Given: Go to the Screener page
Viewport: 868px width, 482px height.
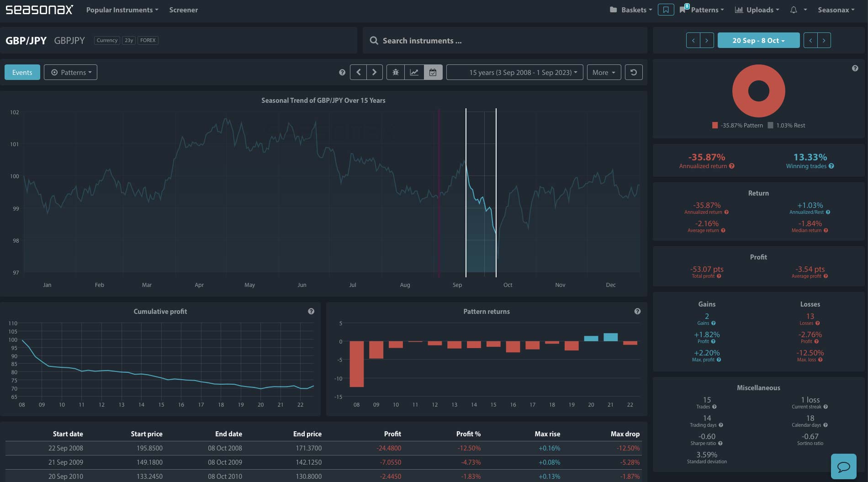Looking at the screenshot, I should coord(183,10).
